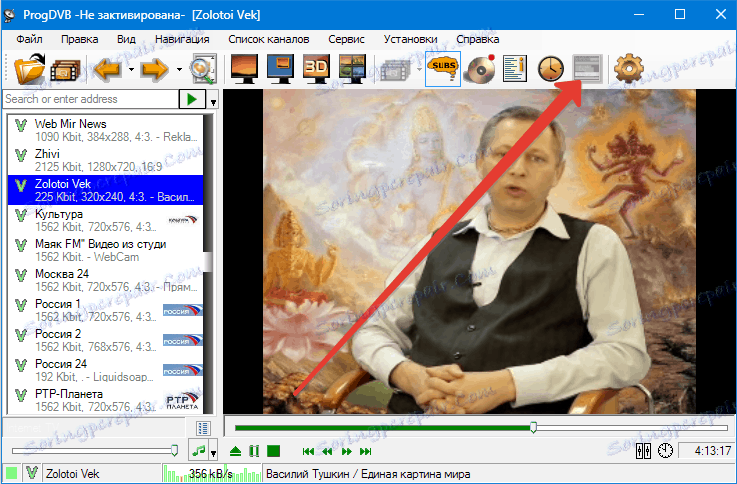The height and width of the screenshot is (484, 737).
Task: Expand the address bar dropdown arrow
Action: (x=213, y=101)
